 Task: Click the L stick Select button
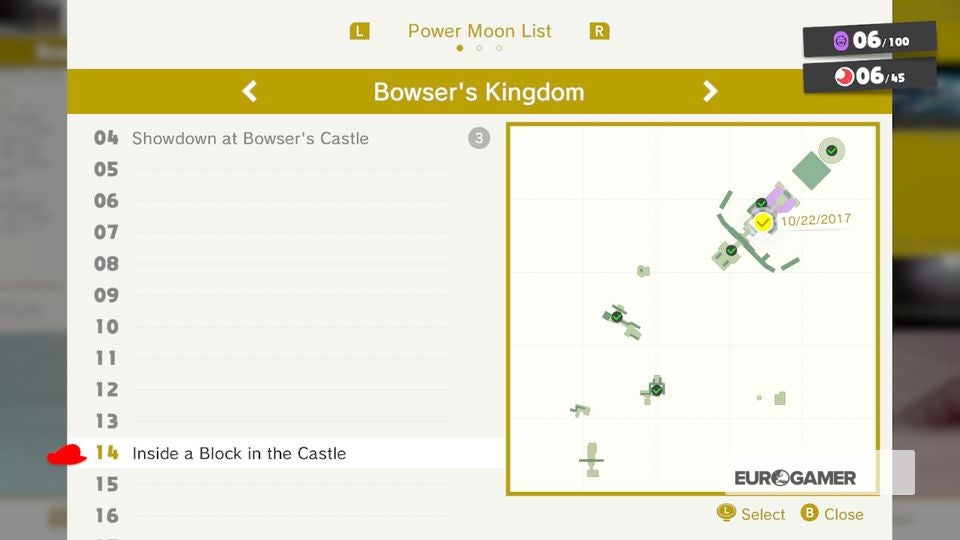(x=751, y=513)
